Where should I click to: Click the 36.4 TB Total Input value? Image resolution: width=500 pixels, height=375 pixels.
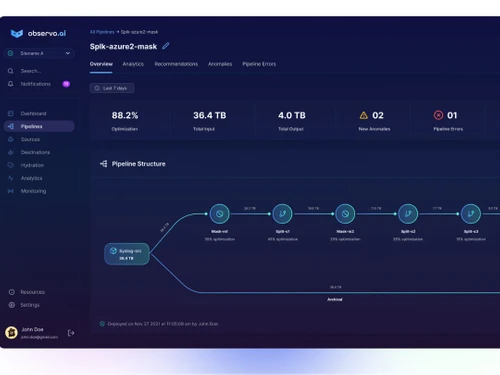pos(210,115)
